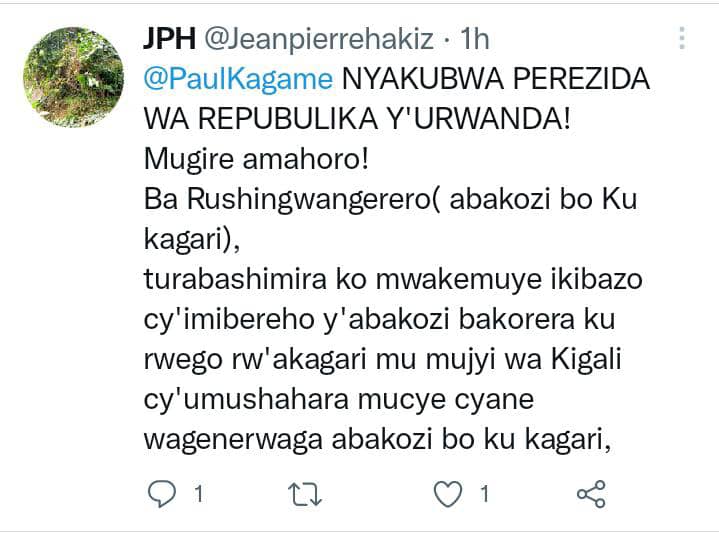This screenshot has width=719, height=533.
Task: Follow the @PaulKagame mention link
Action: coord(238,79)
